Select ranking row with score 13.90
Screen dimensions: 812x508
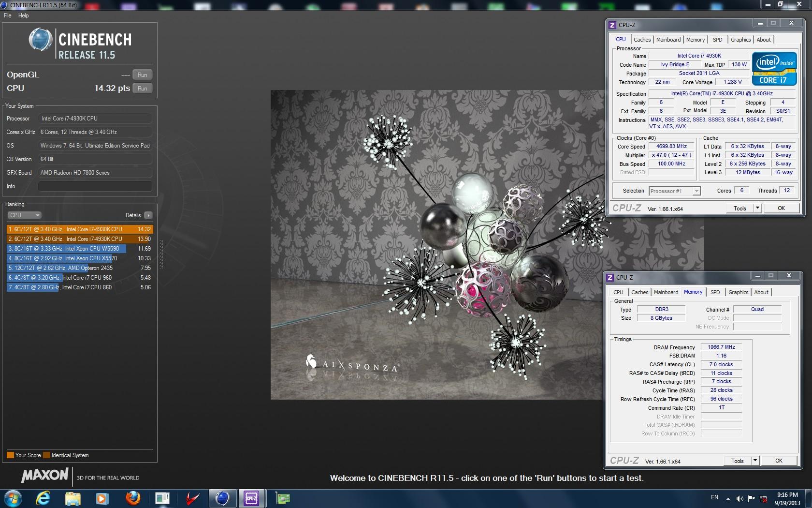[x=80, y=239]
